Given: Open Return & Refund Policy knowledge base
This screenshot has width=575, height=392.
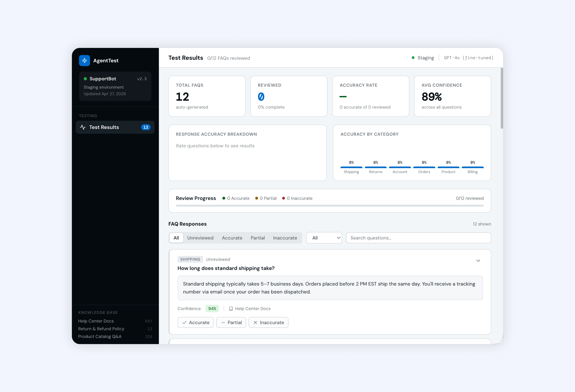Looking at the screenshot, I should pyautogui.click(x=115, y=329).
